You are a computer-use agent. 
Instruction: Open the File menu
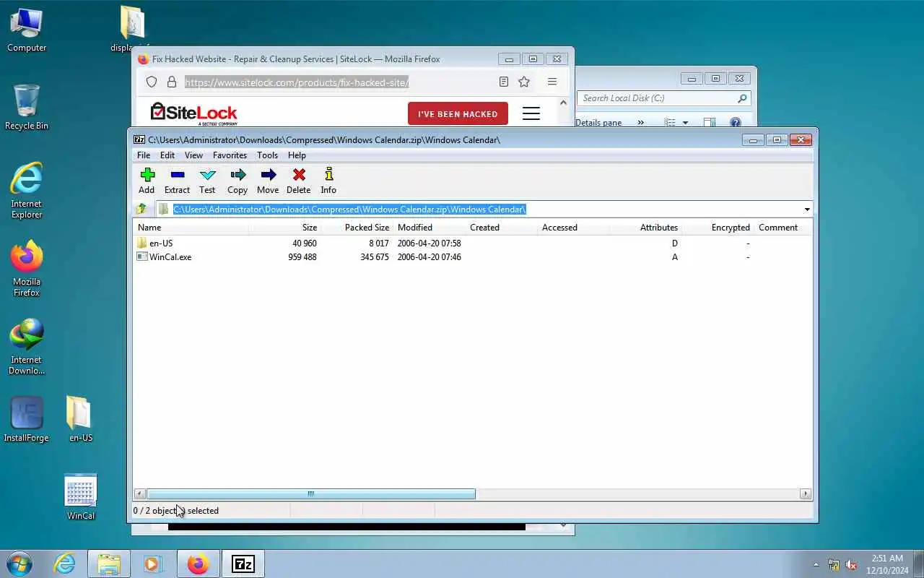click(144, 155)
